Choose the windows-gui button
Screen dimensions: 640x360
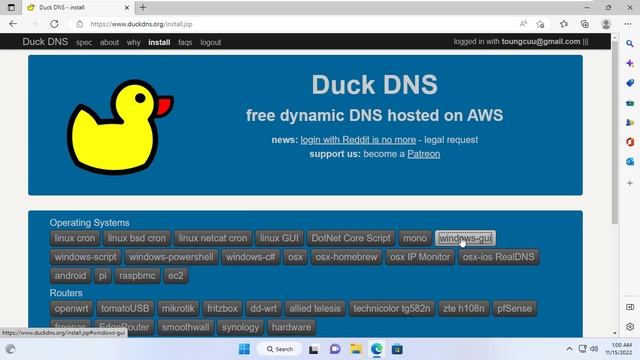[x=465, y=238]
